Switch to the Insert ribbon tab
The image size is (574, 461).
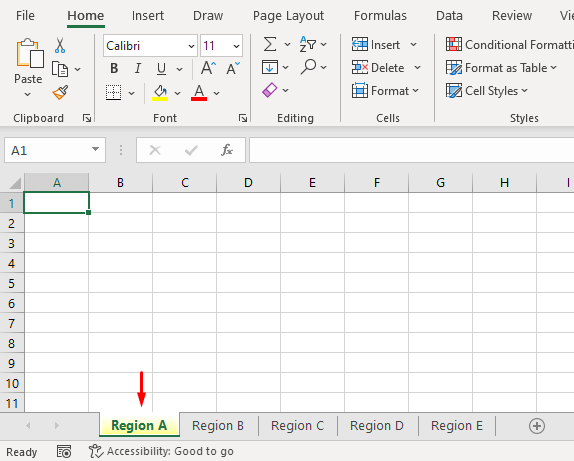[x=148, y=16]
